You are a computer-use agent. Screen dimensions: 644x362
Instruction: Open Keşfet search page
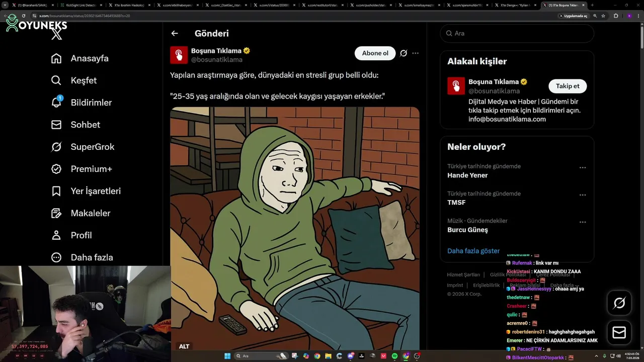pos(74,80)
